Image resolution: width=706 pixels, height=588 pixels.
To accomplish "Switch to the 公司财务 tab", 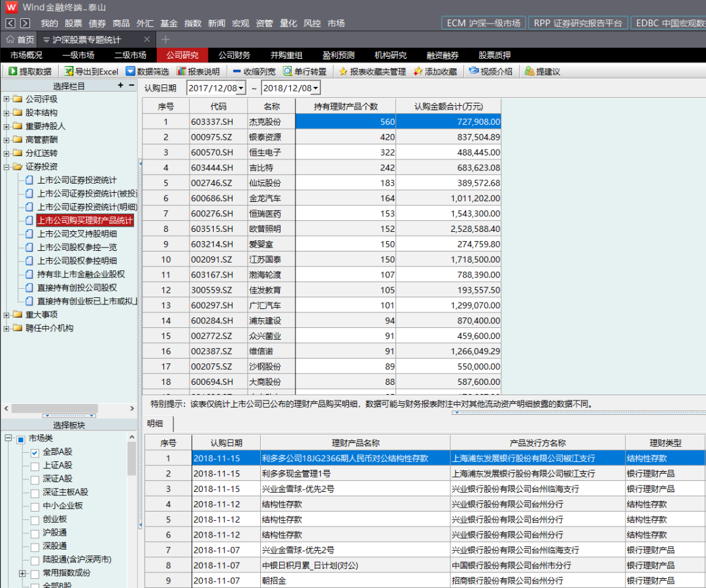I will pyautogui.click(x=234, y=55).
